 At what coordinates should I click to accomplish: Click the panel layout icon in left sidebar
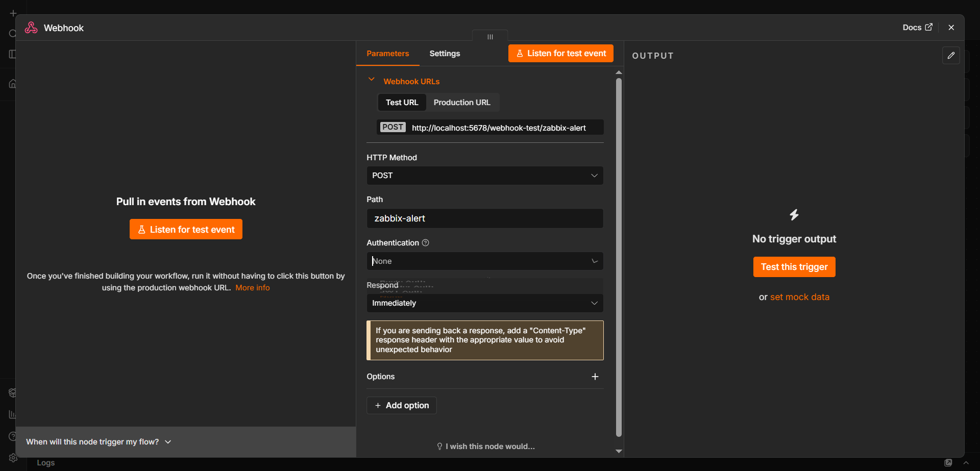click(x=12, y=54)
